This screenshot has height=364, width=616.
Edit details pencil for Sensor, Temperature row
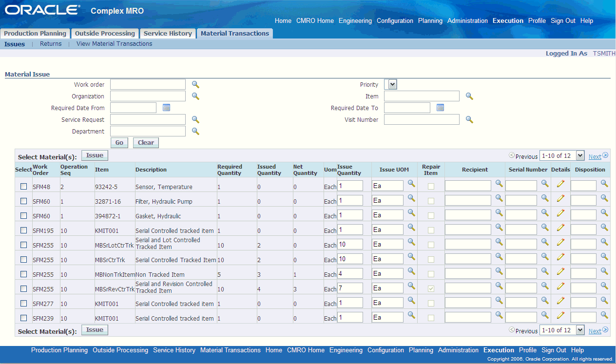coord(560,184)
